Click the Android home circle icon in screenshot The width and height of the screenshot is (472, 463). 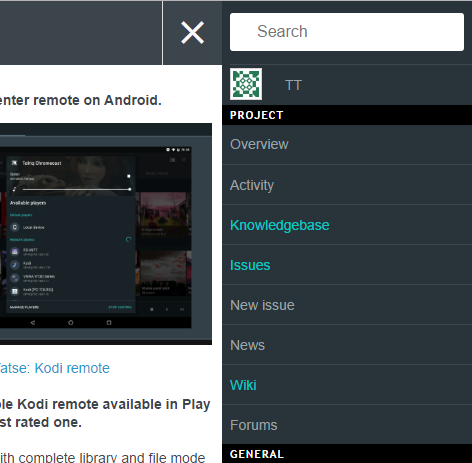[x=71, y=323]
